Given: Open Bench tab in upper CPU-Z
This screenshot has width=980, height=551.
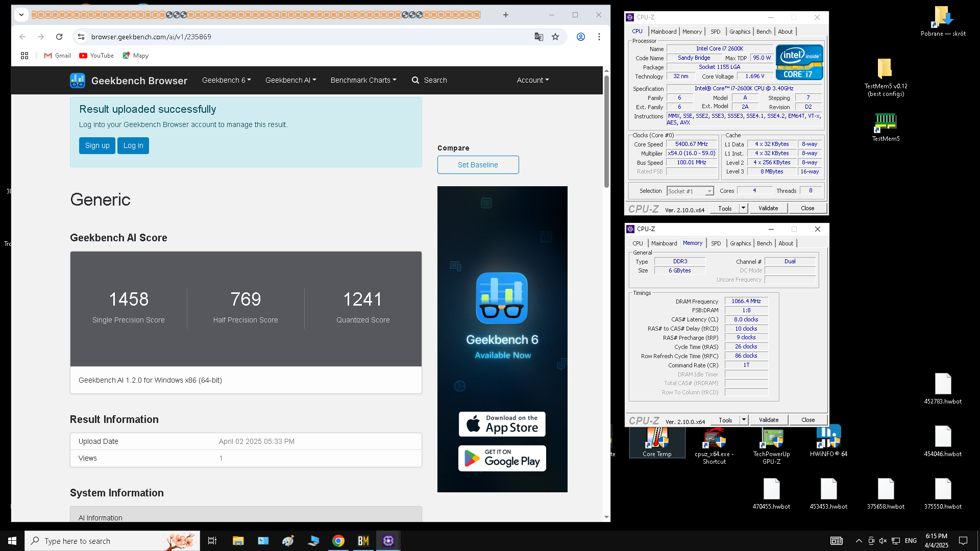Looking at the screenshot, I should click(x=764, y=32).
